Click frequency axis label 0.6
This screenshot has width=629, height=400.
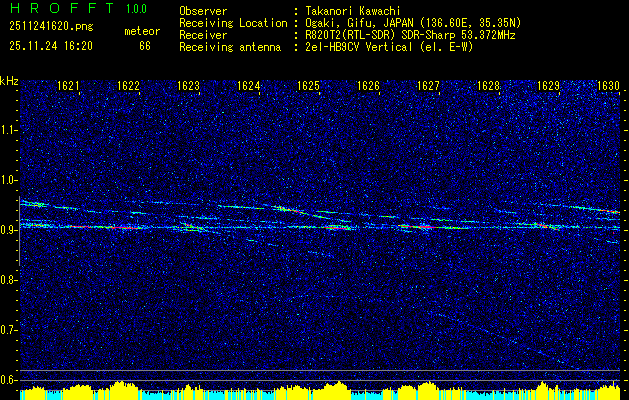[8, 380]
